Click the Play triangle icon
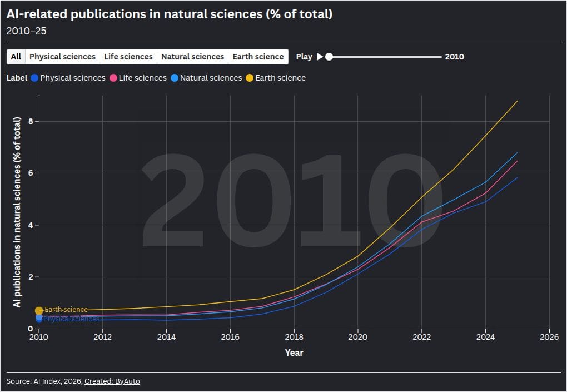Viewport: 567px width, 392px height. pyautogui.click(x=320, y=57)
